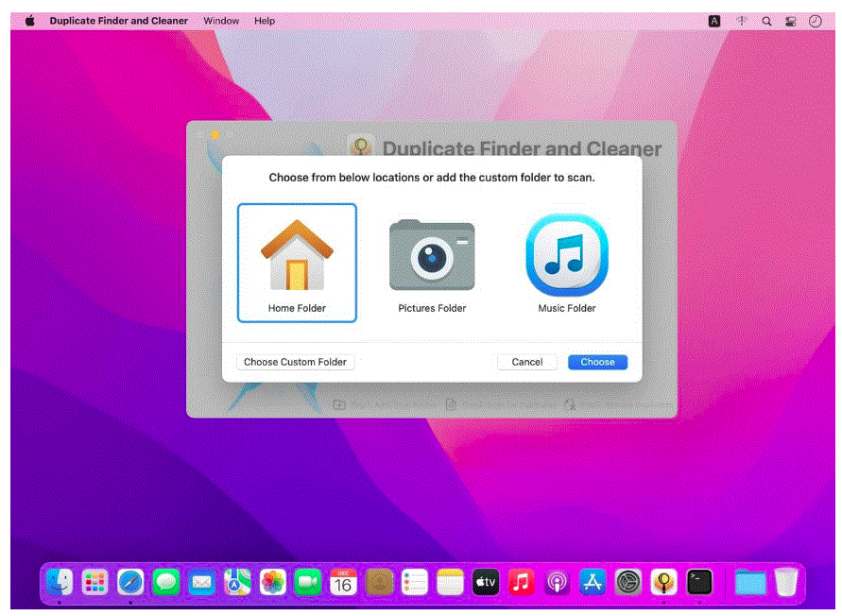Open Launchpad from the Dock
Screen dimensions: 842x616
pos(95,582)
